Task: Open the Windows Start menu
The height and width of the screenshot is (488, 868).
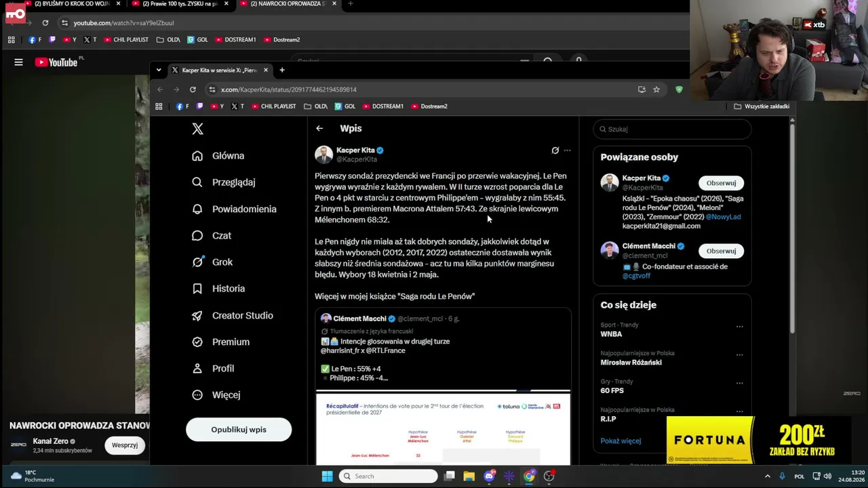Action: (327, 476)
